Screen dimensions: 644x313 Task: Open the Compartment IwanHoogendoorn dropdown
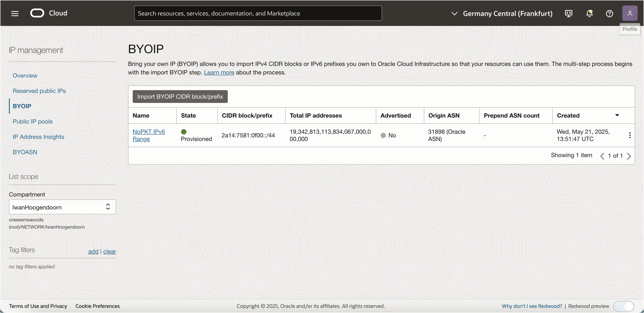click(x=62, y=207)
